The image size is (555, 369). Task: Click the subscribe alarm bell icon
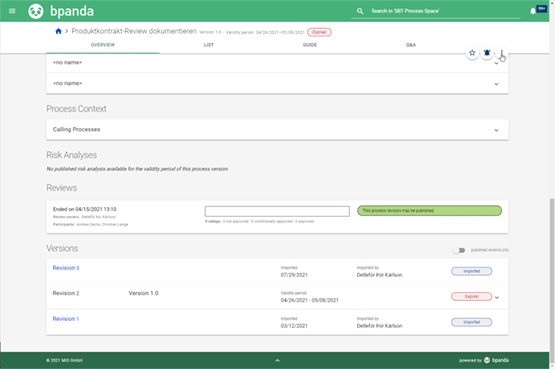pos(487,53)
